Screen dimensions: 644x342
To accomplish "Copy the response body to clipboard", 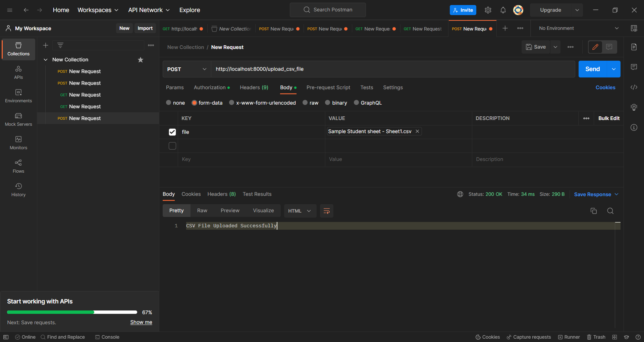I will 594,211.
